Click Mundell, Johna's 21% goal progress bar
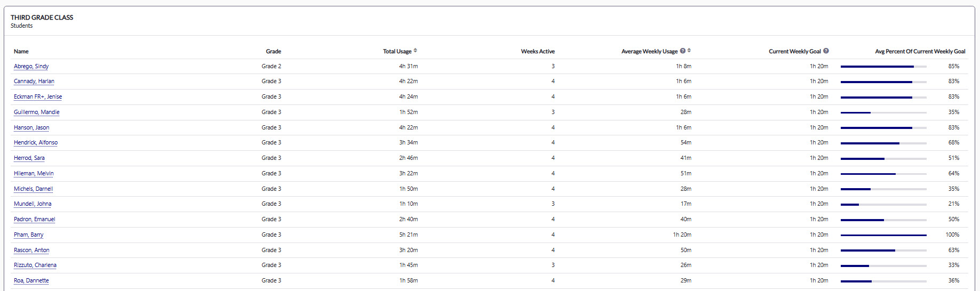980x291 pixels. tap(883, 204)
